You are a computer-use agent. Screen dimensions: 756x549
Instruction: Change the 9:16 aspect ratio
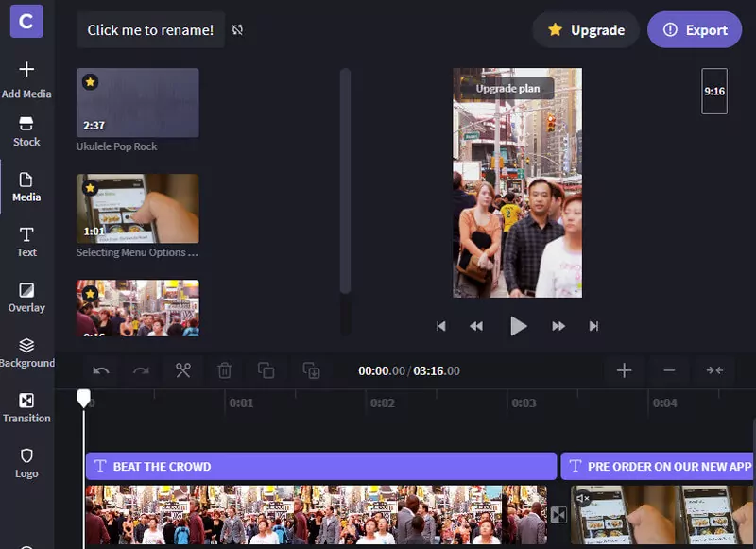point(714,92)
